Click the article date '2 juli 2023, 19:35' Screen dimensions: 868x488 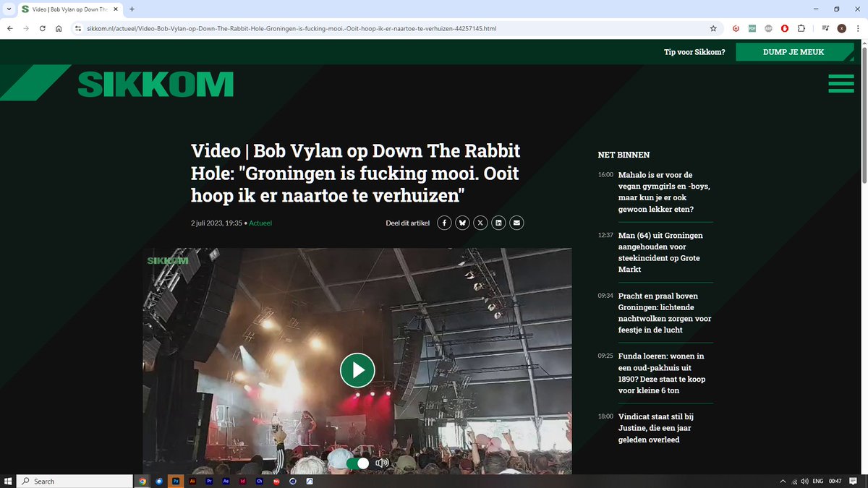click(x=216, y=223)
